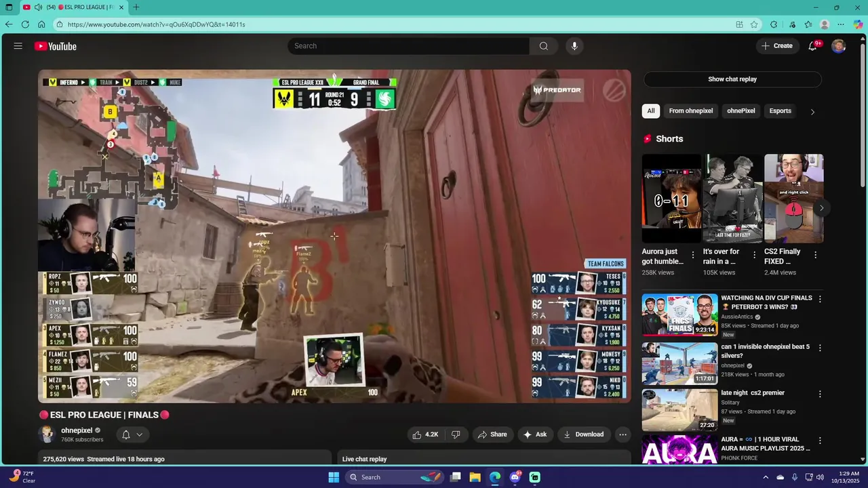Open the browser profile icon
The width and height of the screenshot is (868, 488).
point(825,24)
